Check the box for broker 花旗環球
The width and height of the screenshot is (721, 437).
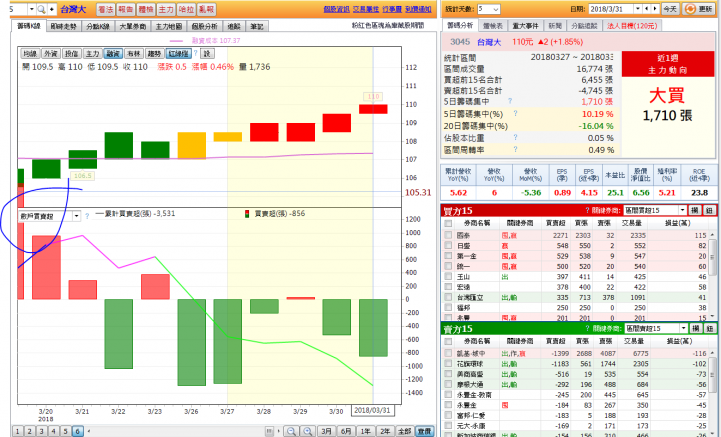pyautogui.click(x=448, y=363)
